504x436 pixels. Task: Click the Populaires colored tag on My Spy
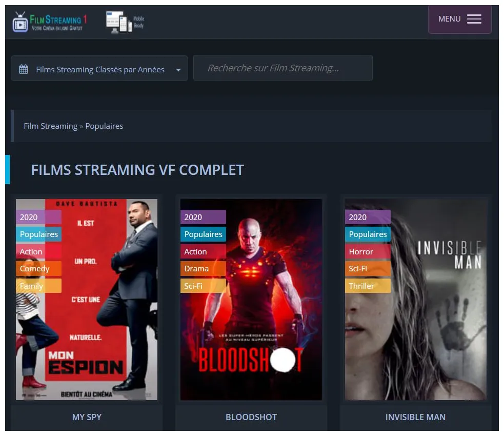coord(38,234)
